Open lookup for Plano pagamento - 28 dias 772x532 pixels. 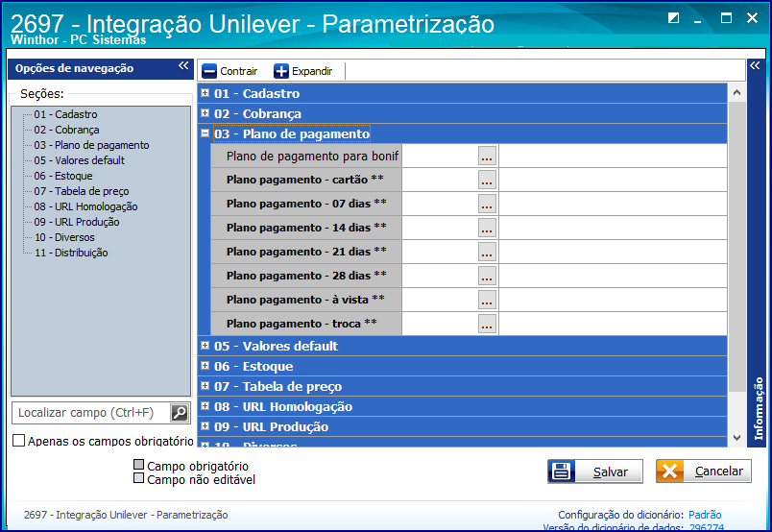(x=487, y=276)
